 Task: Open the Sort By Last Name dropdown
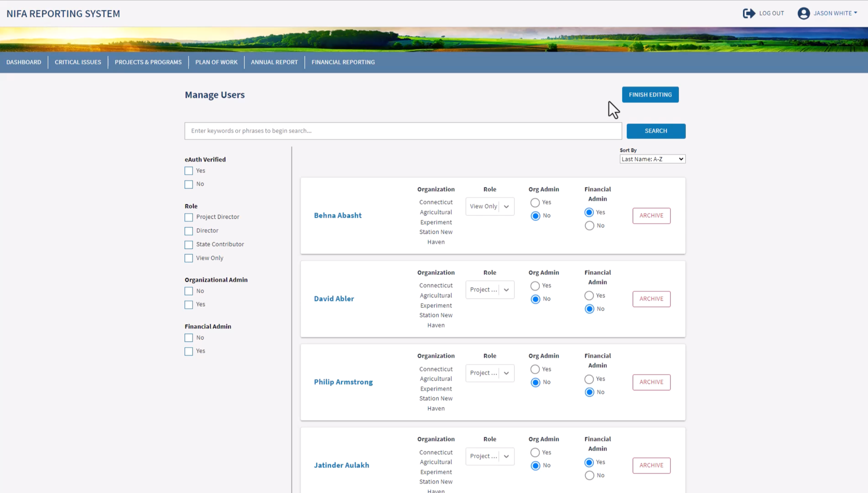[652, 159]
